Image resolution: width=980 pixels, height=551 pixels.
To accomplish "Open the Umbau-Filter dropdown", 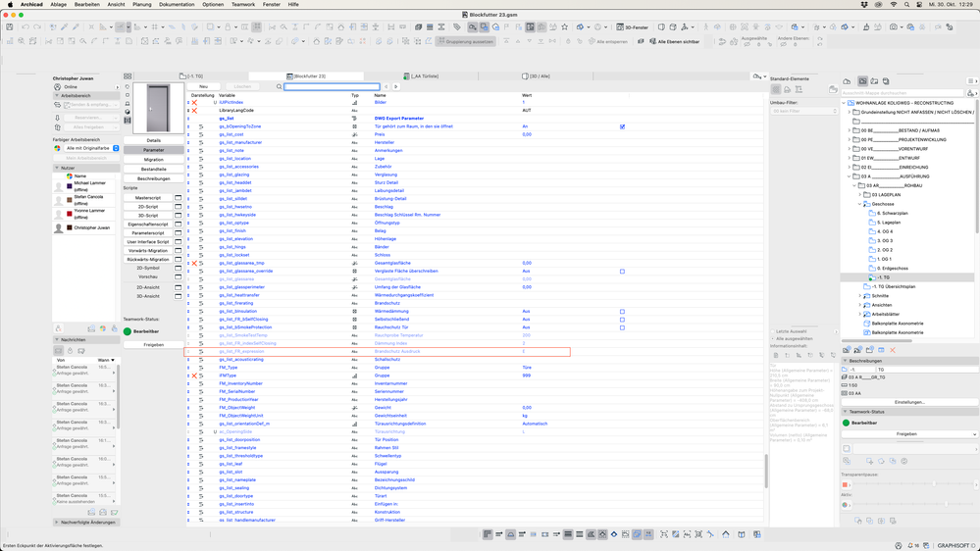I will [804, 111].
